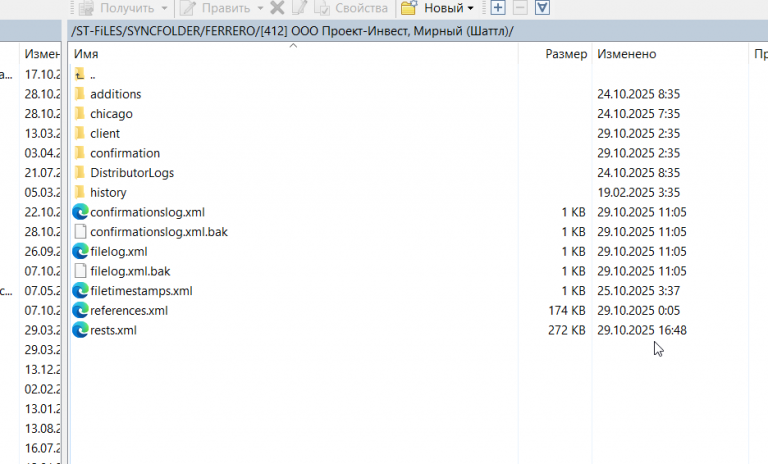Select the references.xml file
This screenshot has height=464, width=768.
pyautogui.click(x=120, y=310)
